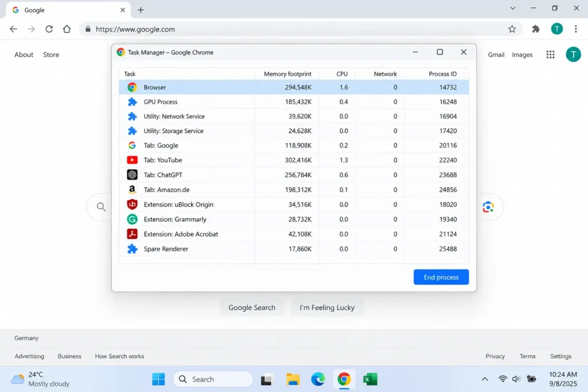Screen dimensions: 588x392
Task: Select the Tab: ChatGPT task name
Action: pyautogui.click(x=163, y=175)
